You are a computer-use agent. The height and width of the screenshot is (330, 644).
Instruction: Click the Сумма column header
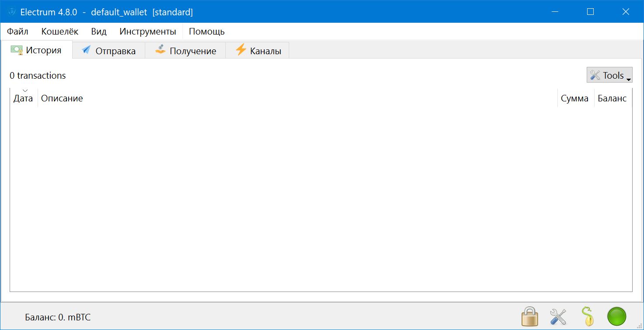[x=575, y=98]
